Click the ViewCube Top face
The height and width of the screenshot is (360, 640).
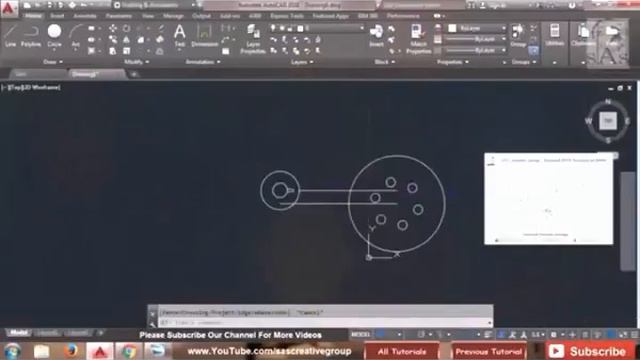click(608, 121)
